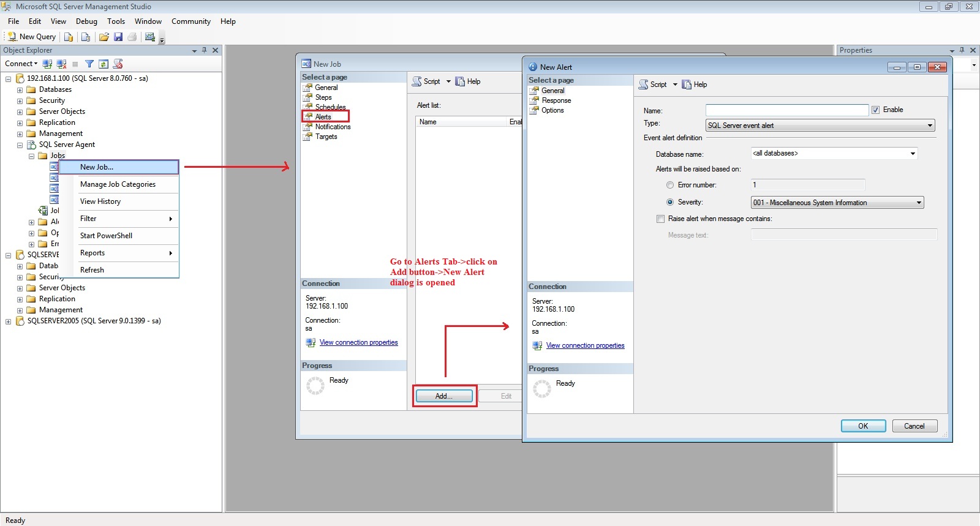Select the Severity radio button

[x=670, y=202]
